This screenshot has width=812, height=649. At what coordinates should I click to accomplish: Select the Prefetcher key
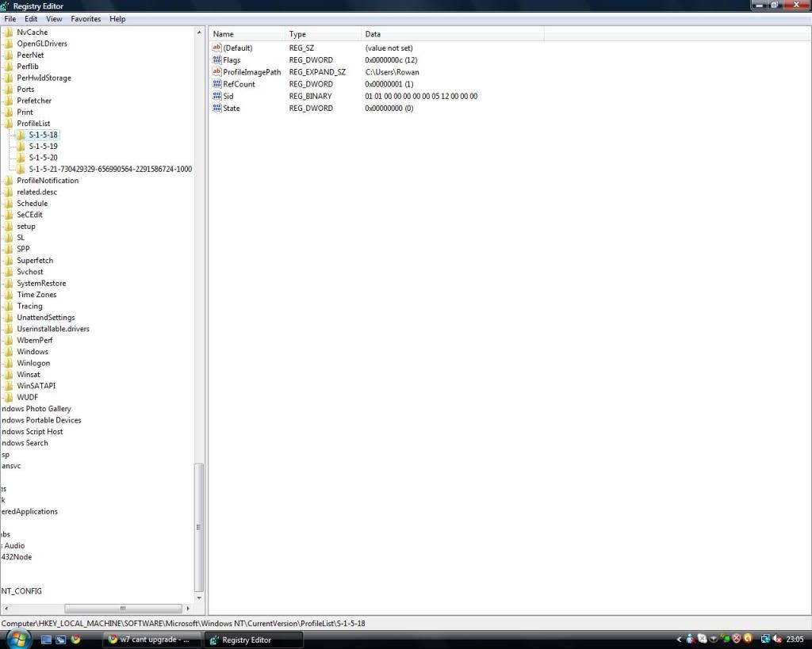click(x=34, y=101)
